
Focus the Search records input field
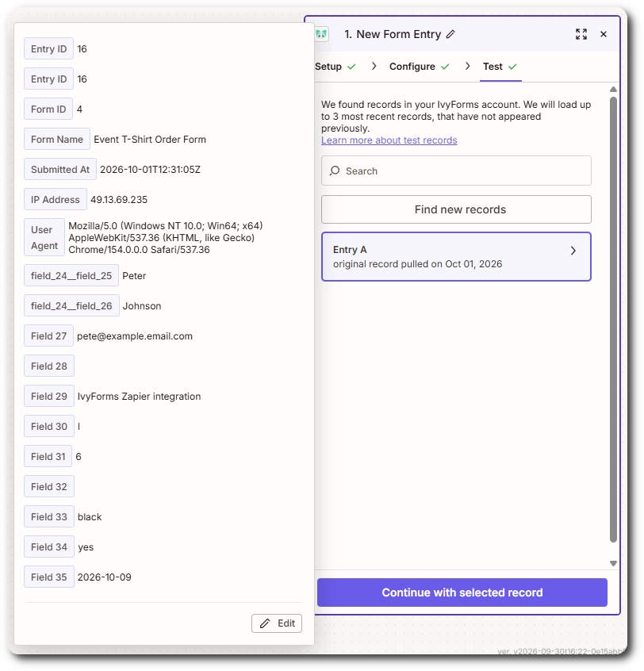coord(456,171)
